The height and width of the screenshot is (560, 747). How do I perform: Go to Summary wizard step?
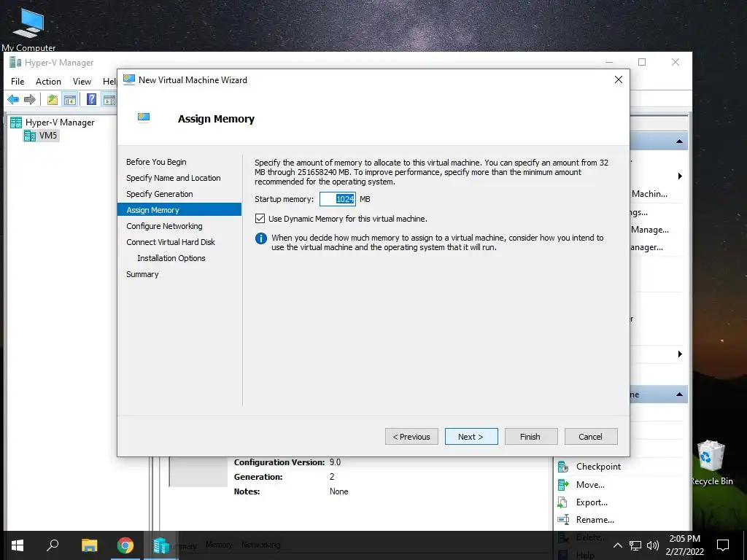142,274
